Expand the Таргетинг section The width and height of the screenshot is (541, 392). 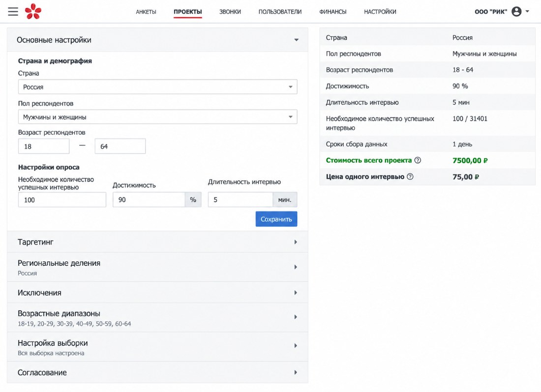[158, 242]
